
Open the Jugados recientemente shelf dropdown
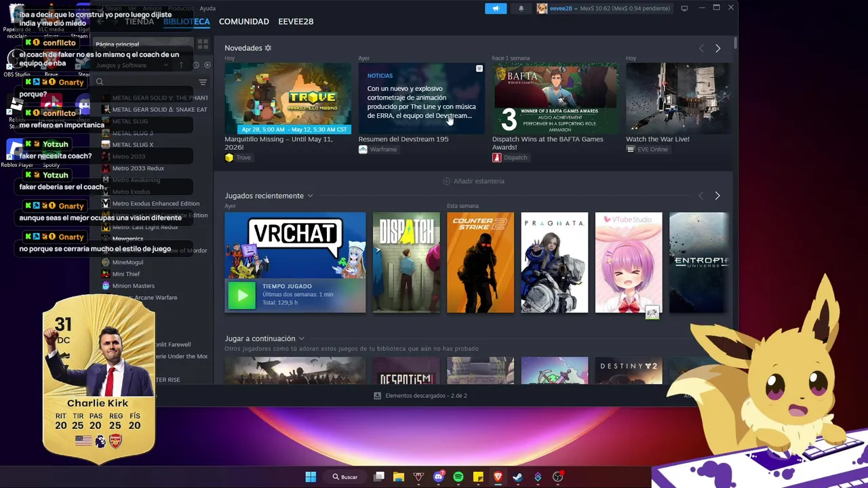click(310, 196)
